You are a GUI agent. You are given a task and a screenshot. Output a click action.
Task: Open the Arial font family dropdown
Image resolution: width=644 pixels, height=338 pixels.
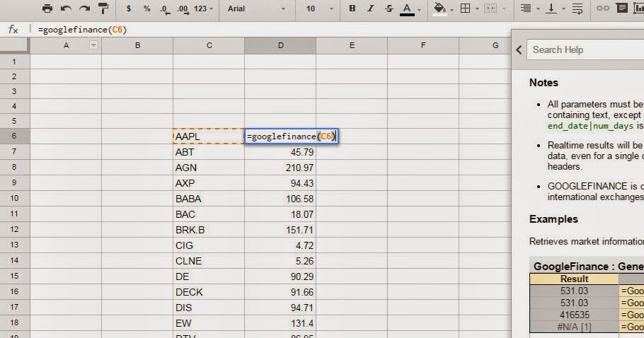pos(257,8)
